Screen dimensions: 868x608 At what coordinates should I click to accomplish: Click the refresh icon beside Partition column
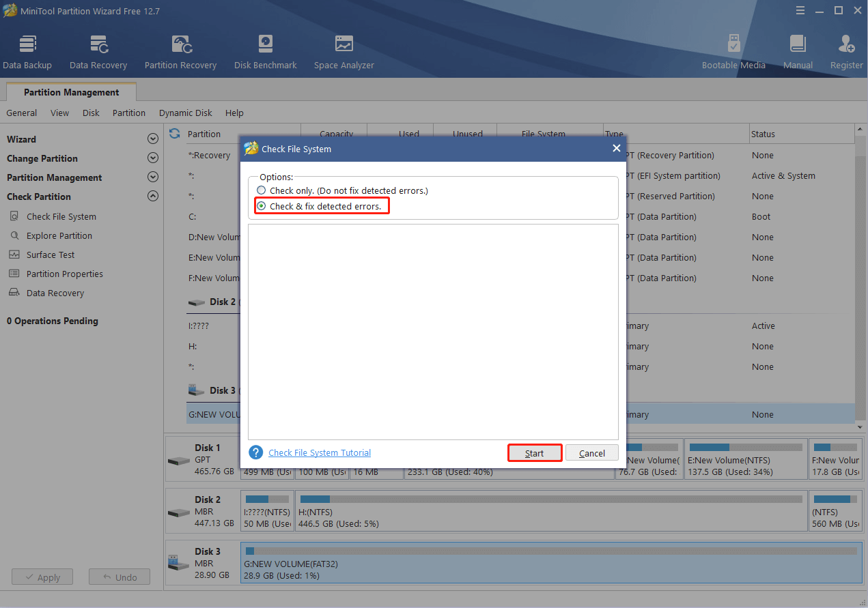coord(174,134)
